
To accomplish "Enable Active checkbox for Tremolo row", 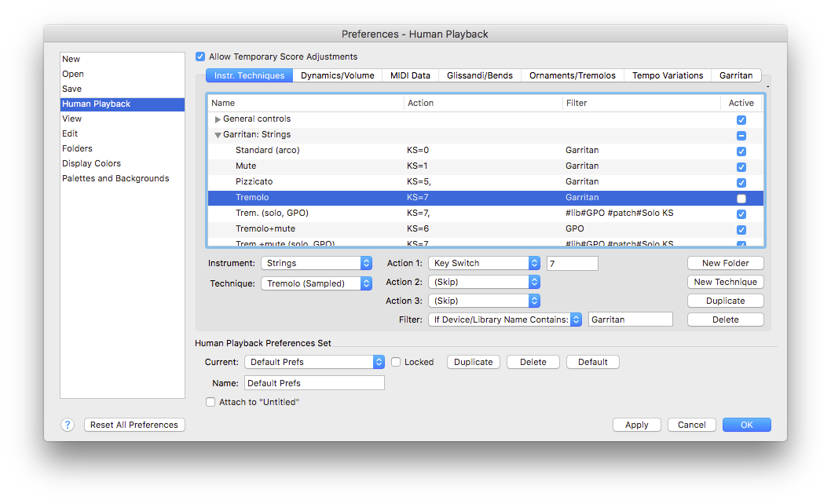I will coord(741,198).
